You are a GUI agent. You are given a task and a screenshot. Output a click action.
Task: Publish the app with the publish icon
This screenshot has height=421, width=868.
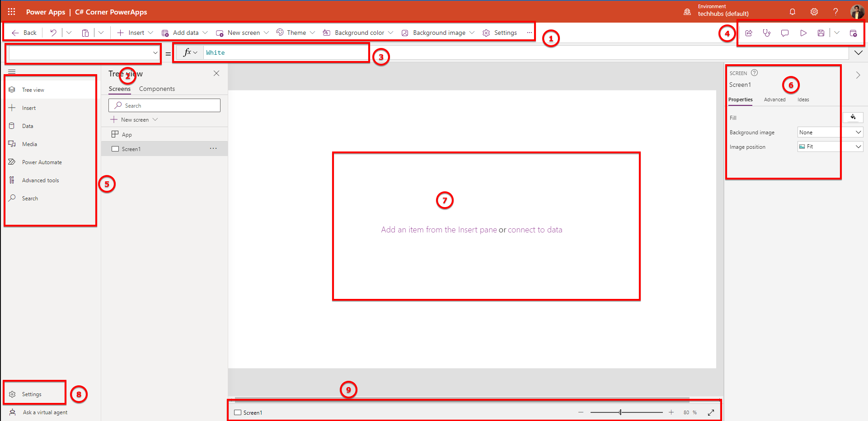pyautogui.click(x=854, y=33)
